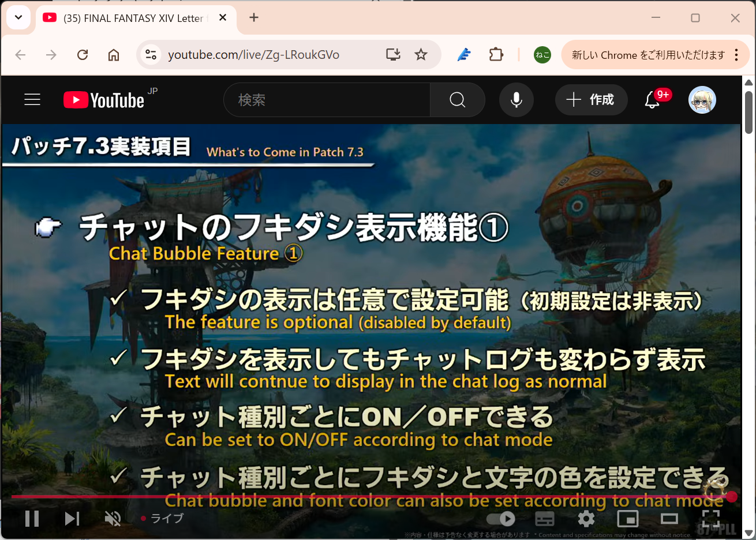Image resolution: width=756 pixels, height=540 pixels.
Task: Open YouTube notifications bell
Action: coord(653,100)
